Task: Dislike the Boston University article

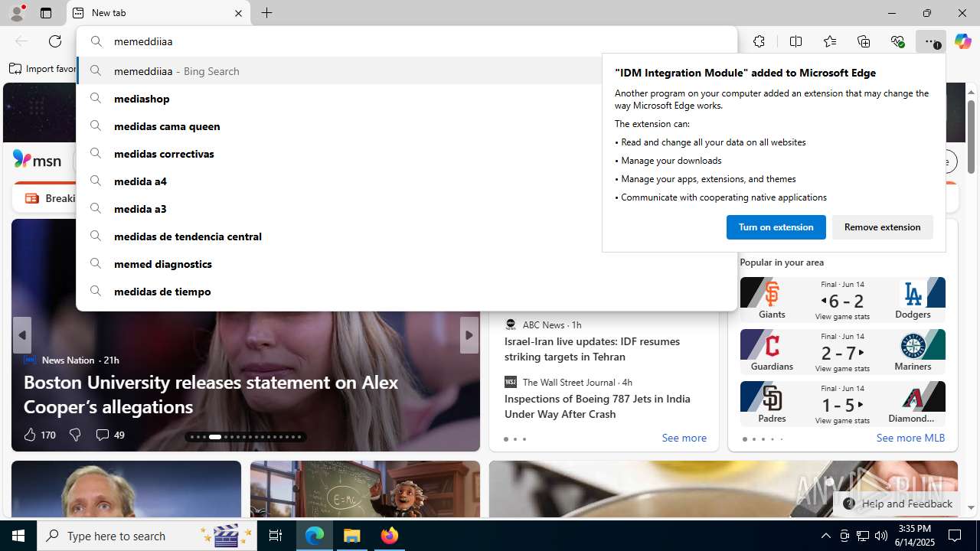Action: (75, 435)
